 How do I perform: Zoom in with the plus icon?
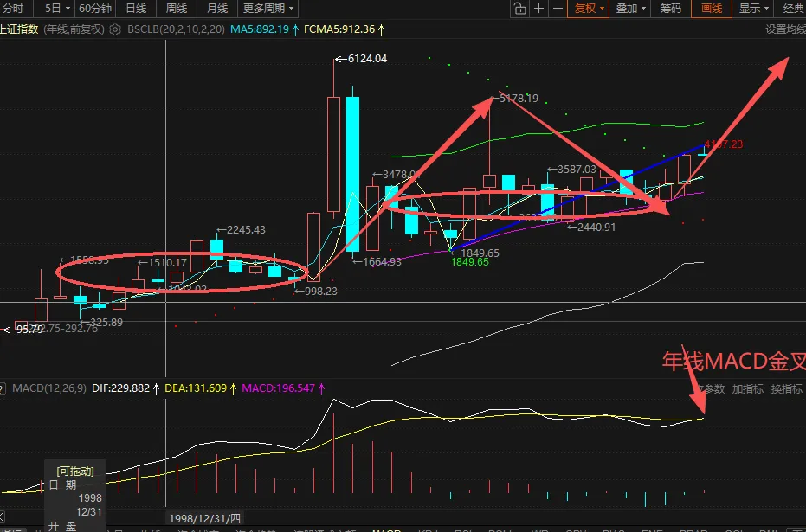[538, 9]
